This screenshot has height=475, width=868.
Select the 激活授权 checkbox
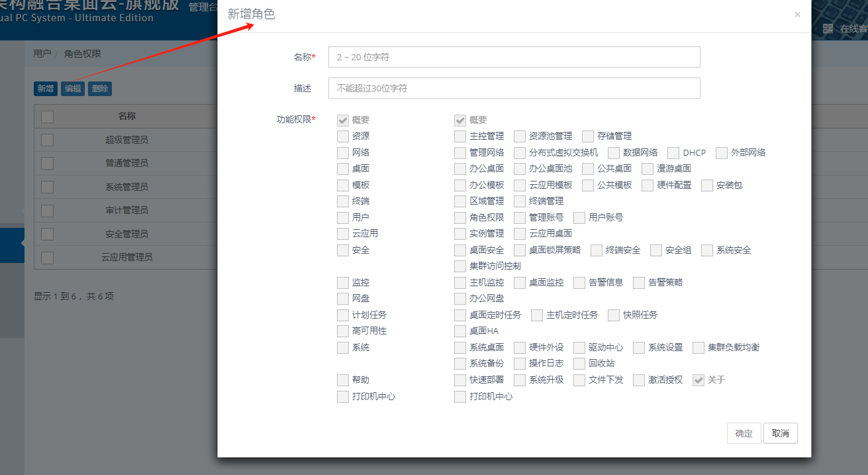[639, 380]
